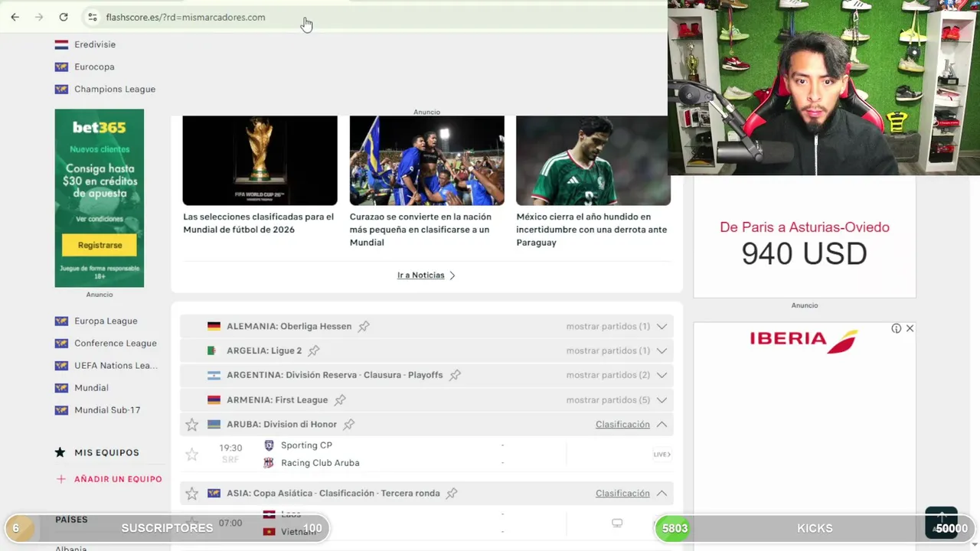The width and height of the screenshot is (980, 551).
Task: Open Champions League in the sidebar
Action: click(x=115, y=89)
